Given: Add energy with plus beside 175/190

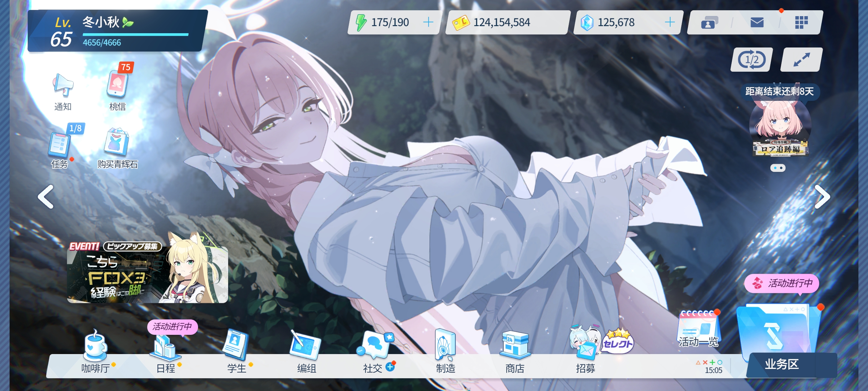Looking at the screenshot, I should [x=428, y=22].
